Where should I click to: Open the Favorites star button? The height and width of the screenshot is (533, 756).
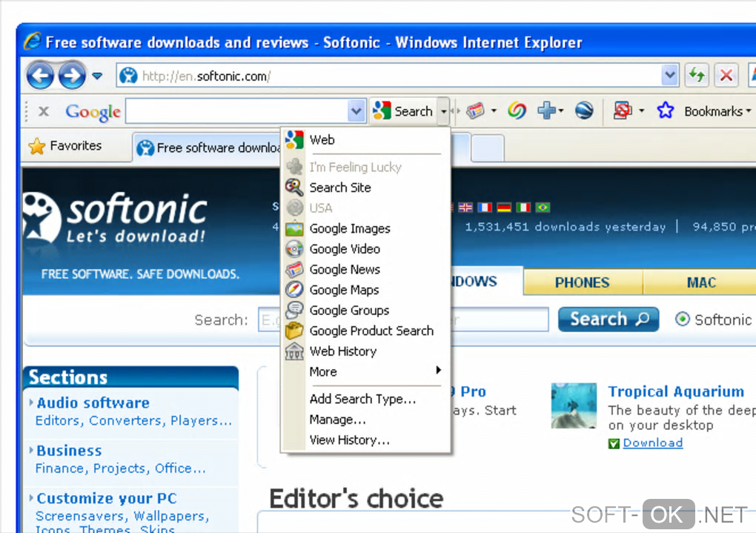click(x=65, y=146)
